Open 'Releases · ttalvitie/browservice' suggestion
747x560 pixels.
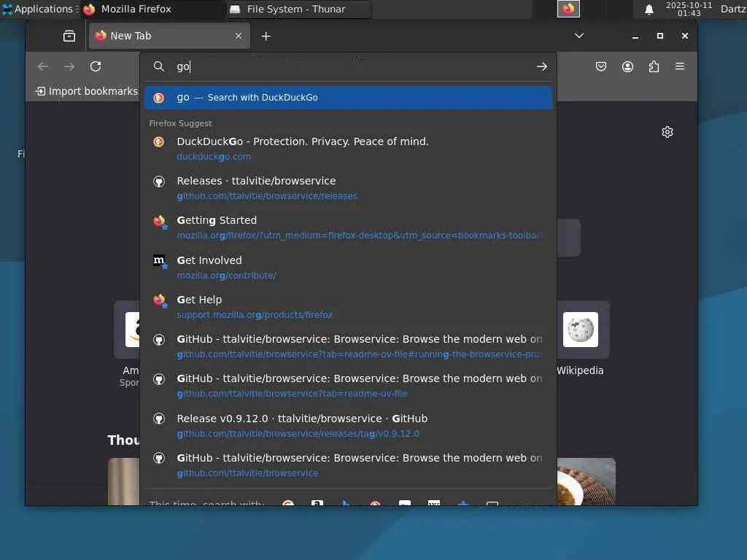coord(348,188)
